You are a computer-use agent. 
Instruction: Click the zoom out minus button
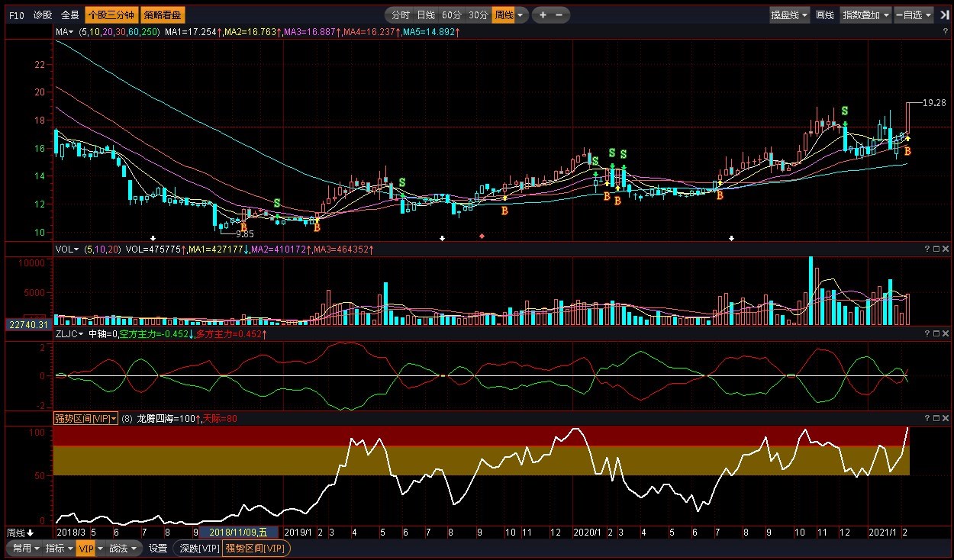click(x=559, y=14)
